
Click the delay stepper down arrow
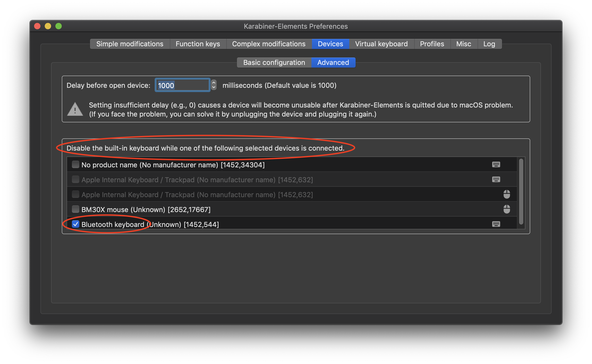(213, 88)
